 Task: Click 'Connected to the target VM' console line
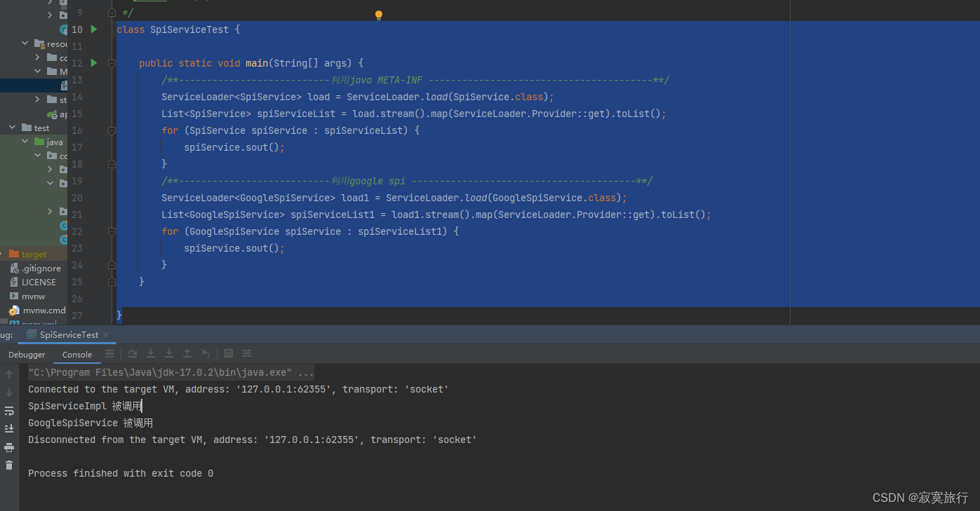pyautogui.click(x=239, y=389)
